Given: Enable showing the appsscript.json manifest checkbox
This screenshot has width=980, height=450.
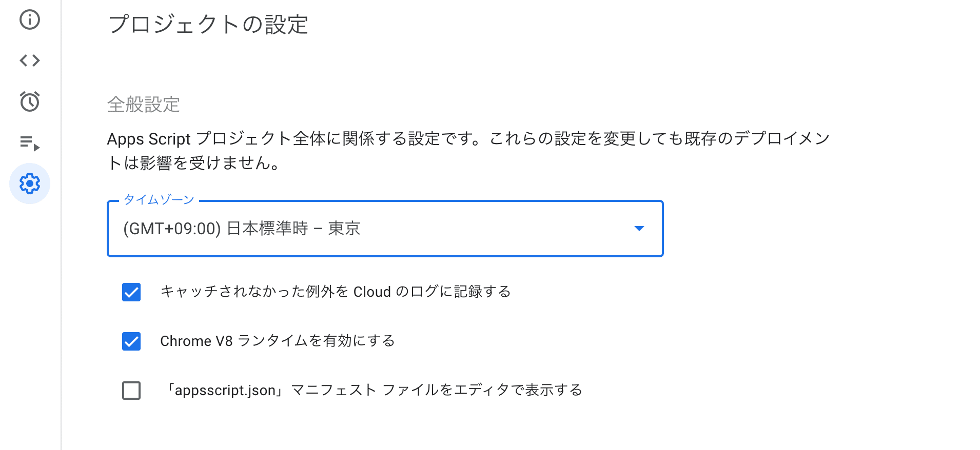Looking at the screenshot, I should point(131,391).
